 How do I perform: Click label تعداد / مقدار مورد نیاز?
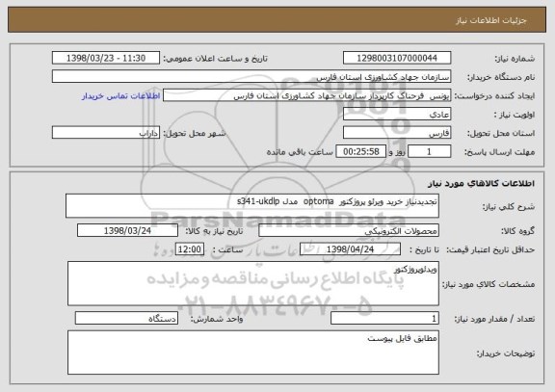(x=494, y=319)
